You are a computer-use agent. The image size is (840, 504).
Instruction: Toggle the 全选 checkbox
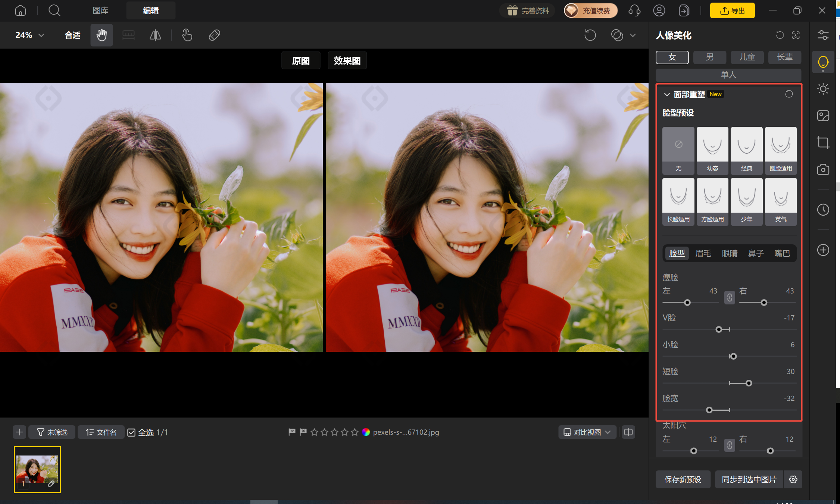coord(131,432)
